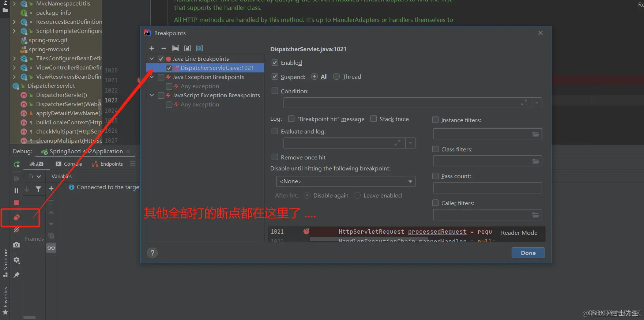
Task: Enable the Condition checkbox
Action: tap(275, 91)
